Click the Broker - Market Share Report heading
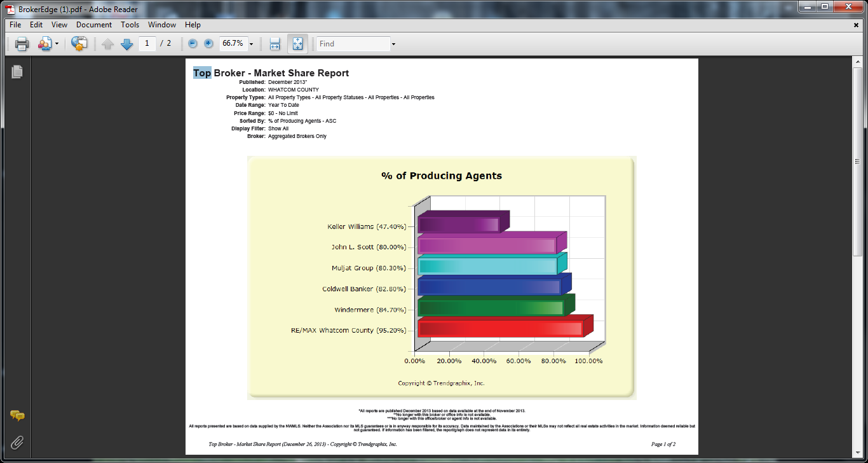Screen dimensions: 868x463 tap(281, 73)
